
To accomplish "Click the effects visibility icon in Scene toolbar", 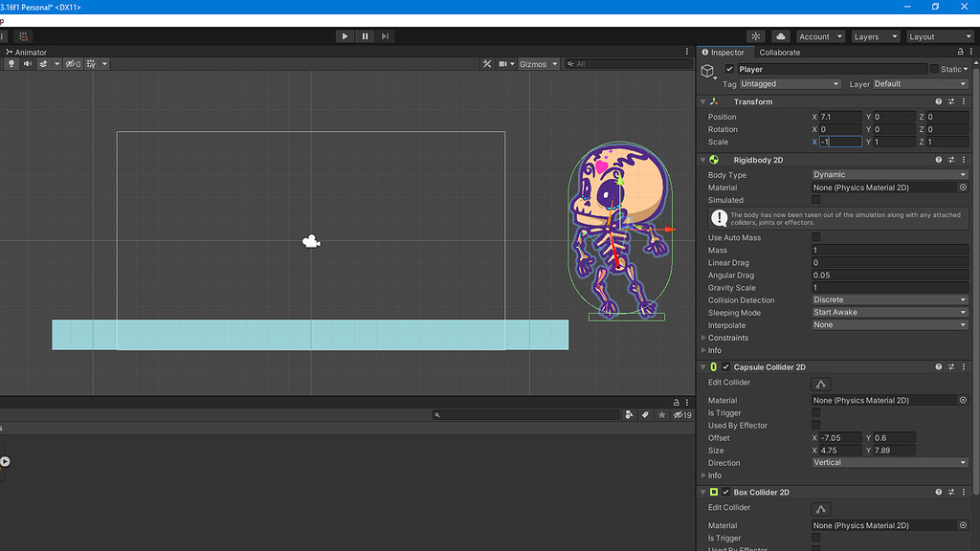I will pos(42,63).
